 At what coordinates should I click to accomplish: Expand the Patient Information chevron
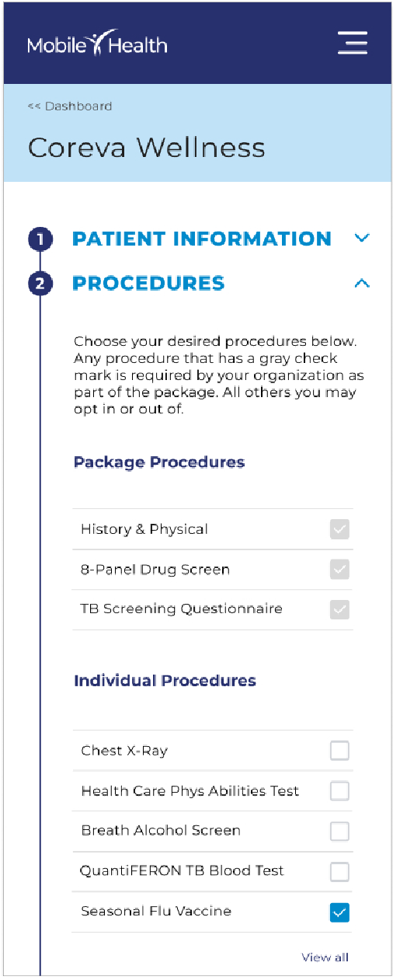(361, 238)
